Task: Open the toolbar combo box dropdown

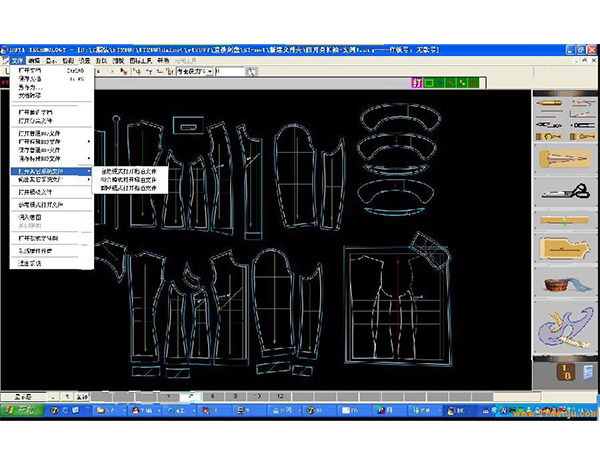Action: (x=208, y=72)
